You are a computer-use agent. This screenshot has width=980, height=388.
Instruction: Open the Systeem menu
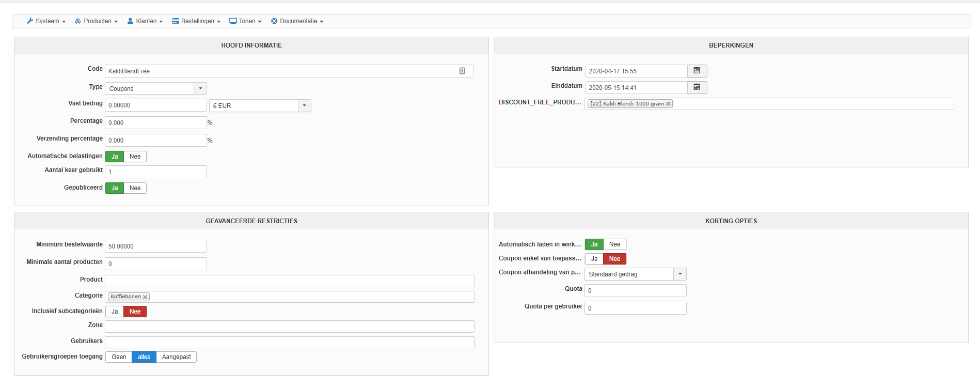(46, 21)
